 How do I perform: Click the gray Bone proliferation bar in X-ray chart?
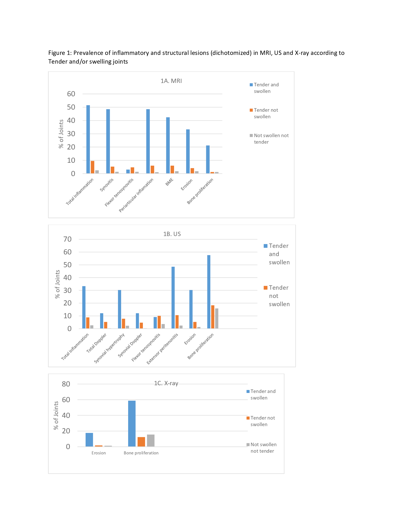151,440
